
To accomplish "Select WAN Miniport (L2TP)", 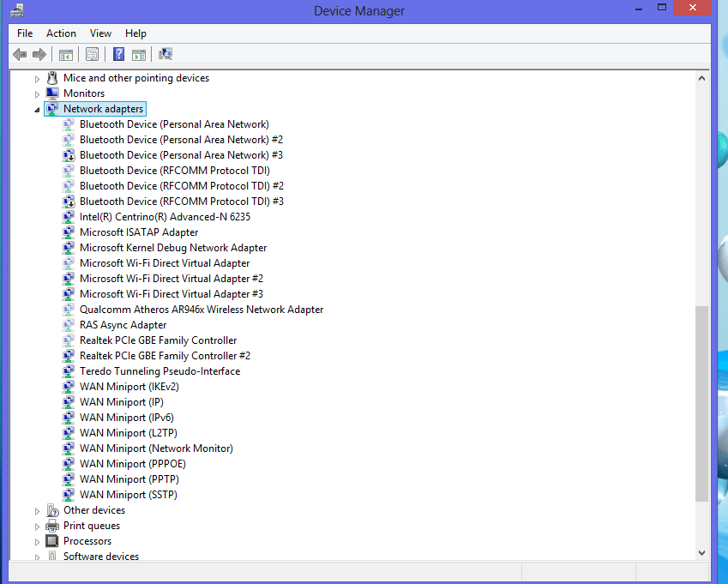I will [128, 433].
